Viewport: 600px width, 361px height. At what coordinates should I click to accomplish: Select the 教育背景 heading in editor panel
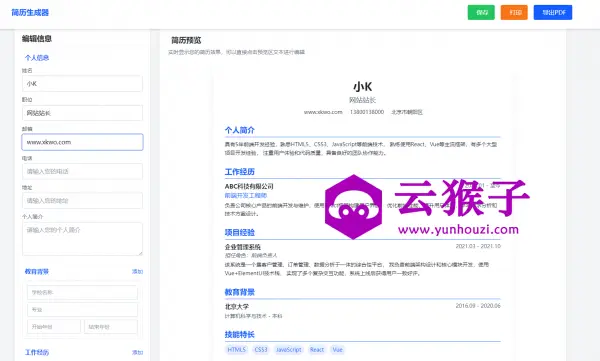tap(37, 271)
